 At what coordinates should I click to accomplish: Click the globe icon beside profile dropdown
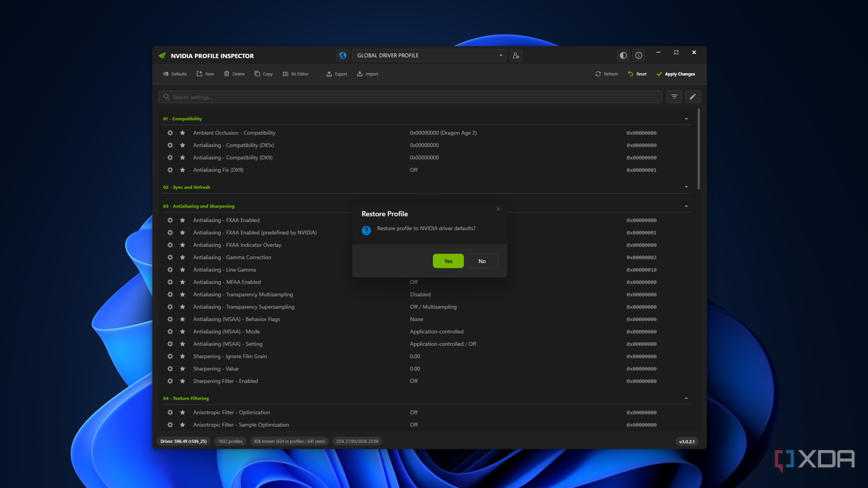coord(342,55)
